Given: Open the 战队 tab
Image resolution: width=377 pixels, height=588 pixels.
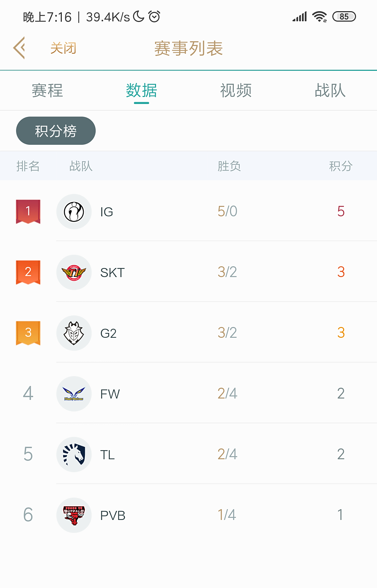Looking at the screenshot, I should pos(330,90).
